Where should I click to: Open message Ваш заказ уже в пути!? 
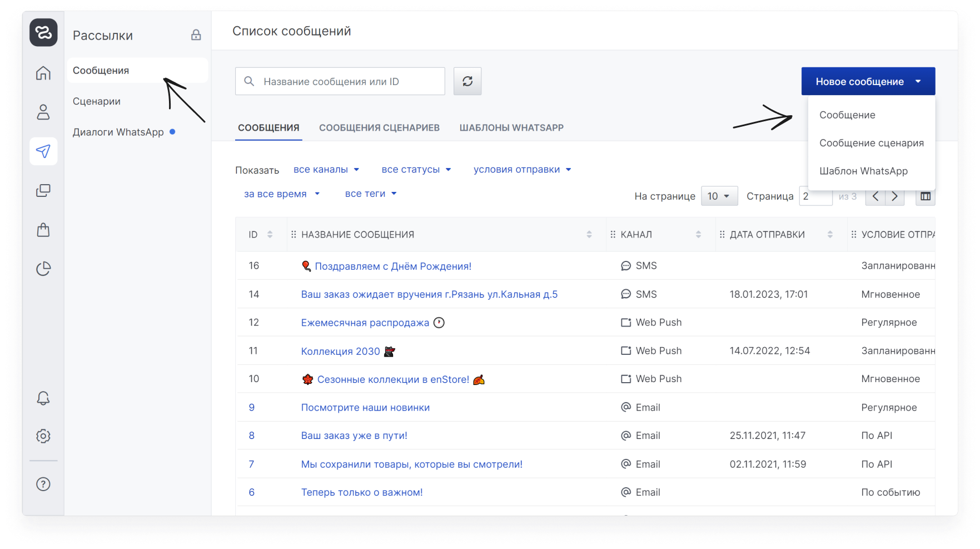[x=354, y=436]
